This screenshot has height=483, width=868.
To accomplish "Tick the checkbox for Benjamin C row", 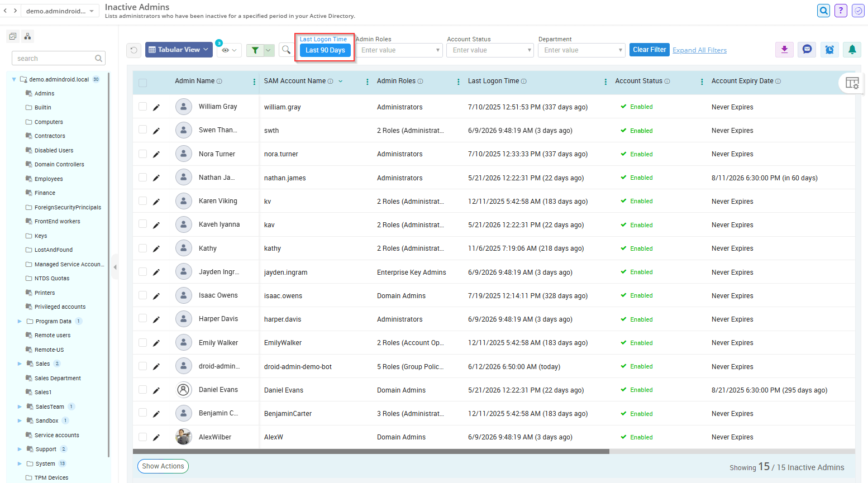I will pos(142,413).
